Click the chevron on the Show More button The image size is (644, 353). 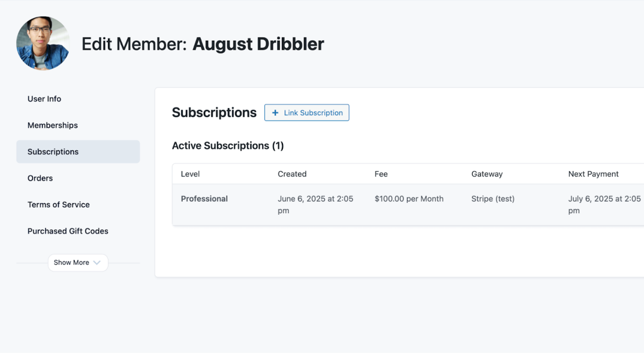pos(97,263)
